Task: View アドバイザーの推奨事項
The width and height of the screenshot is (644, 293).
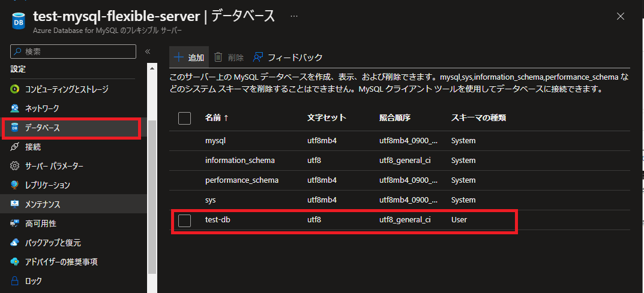Action: (x=61, y=261)
